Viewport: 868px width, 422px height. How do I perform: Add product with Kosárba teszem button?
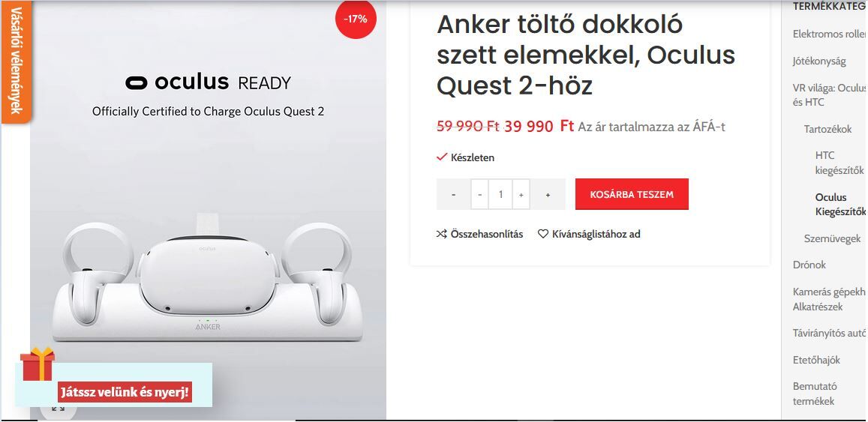pos(632,194)
